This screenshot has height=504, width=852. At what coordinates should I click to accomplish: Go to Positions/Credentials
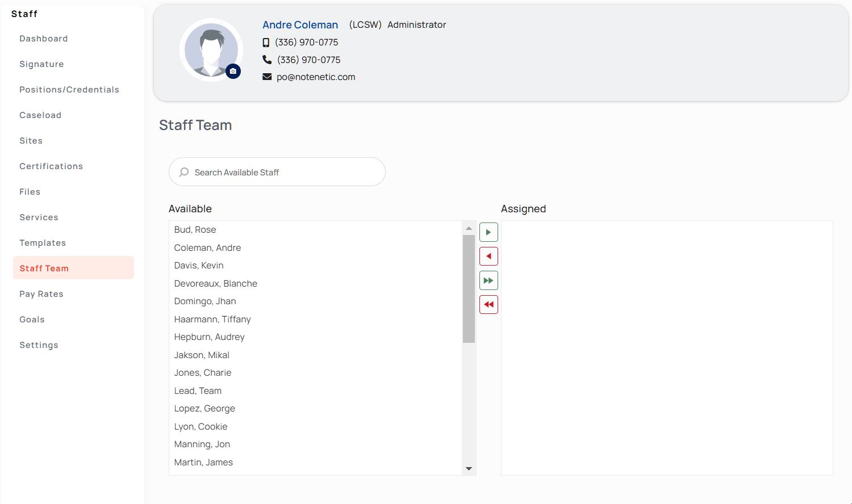click(x=69, y=90)
